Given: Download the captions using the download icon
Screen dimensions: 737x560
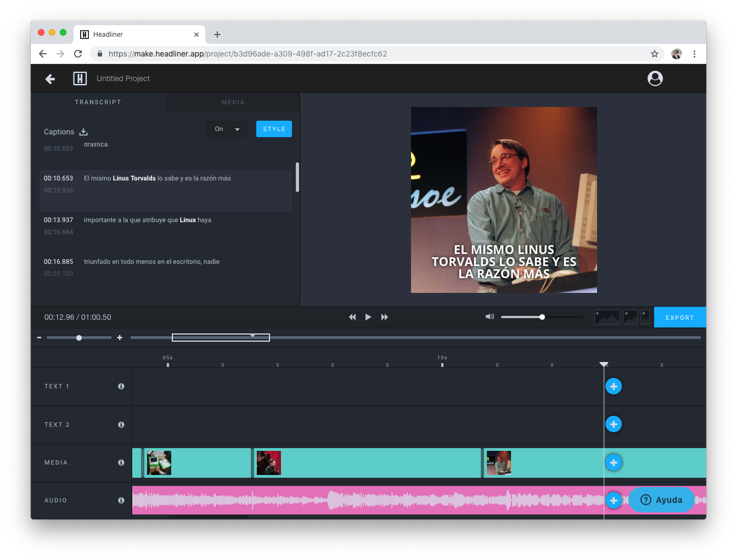Looking at the screenshot, I should 83,132.
